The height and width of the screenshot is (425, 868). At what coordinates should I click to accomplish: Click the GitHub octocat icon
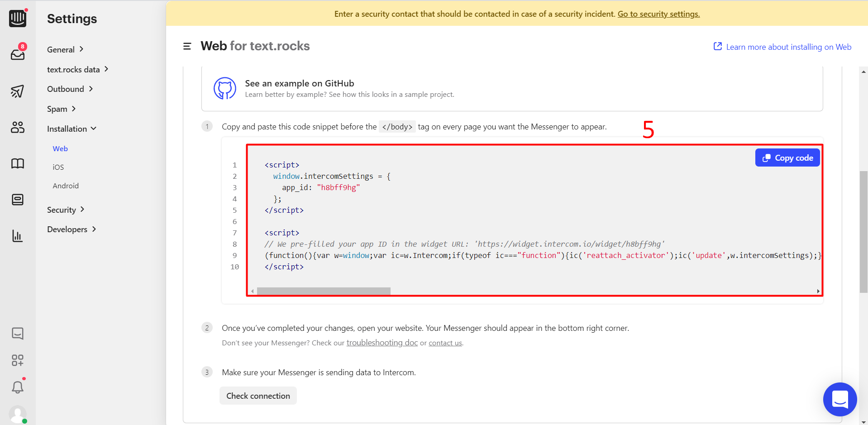click(x=225, y=88)
